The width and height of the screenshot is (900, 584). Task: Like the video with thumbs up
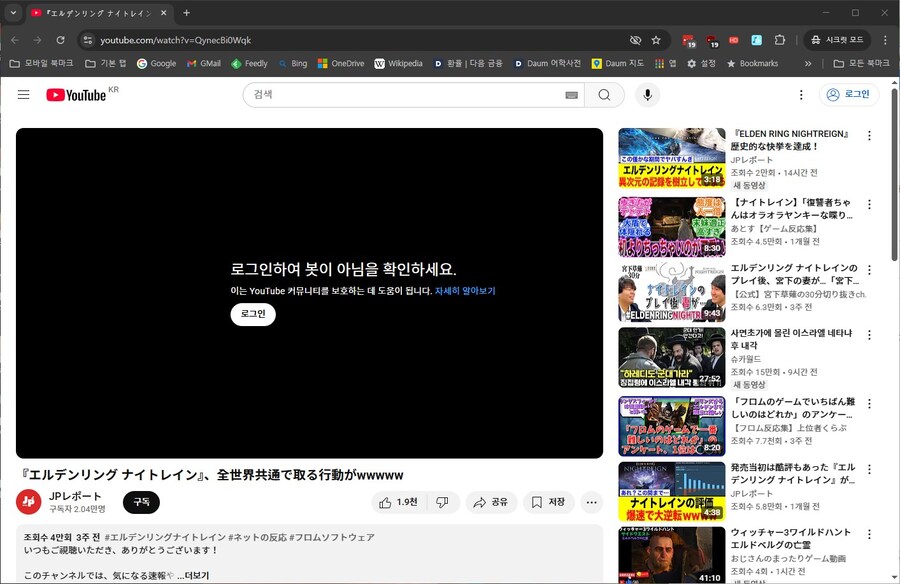point(398,502)
